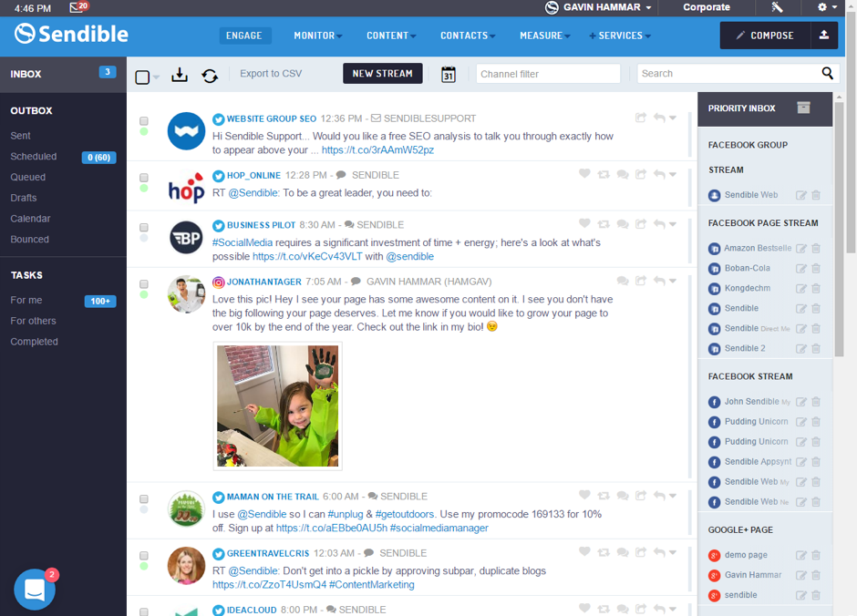The width and height of the screenshot is (857, 616).
Task: Open the Inbox section
Action: pyautogui.click(x=64, y=74)
